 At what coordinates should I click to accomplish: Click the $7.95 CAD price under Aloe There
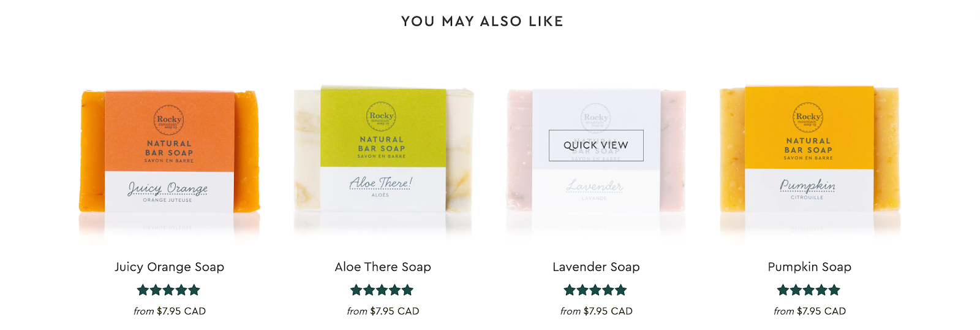394,311
